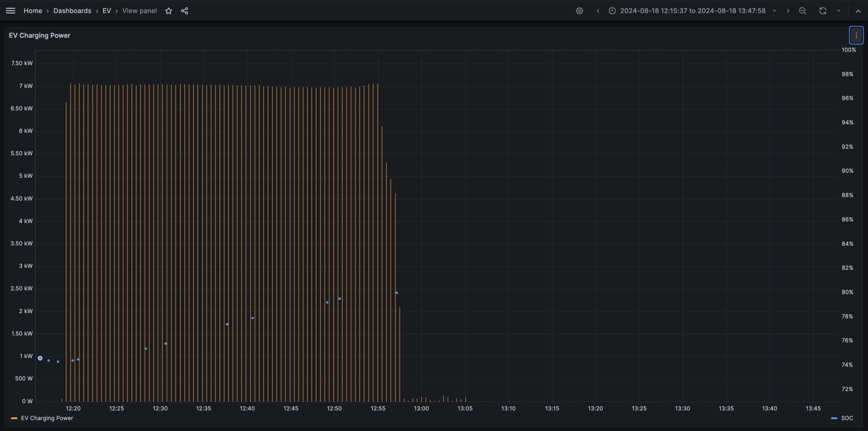Click the 13:00 time axis label

tap(421, 408)
